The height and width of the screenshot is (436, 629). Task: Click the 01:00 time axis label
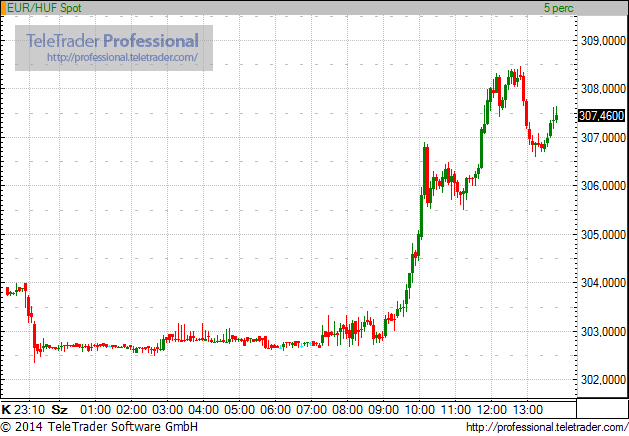[95, 410]
